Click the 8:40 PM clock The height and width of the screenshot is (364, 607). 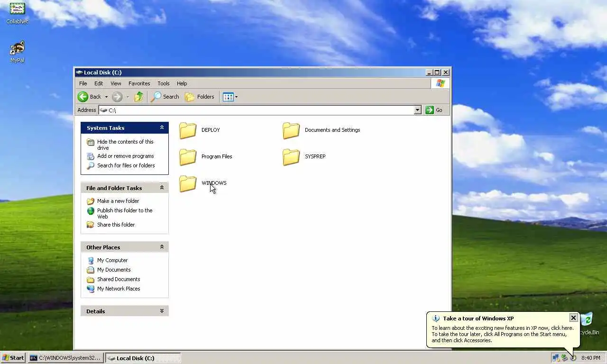[590, 358]
